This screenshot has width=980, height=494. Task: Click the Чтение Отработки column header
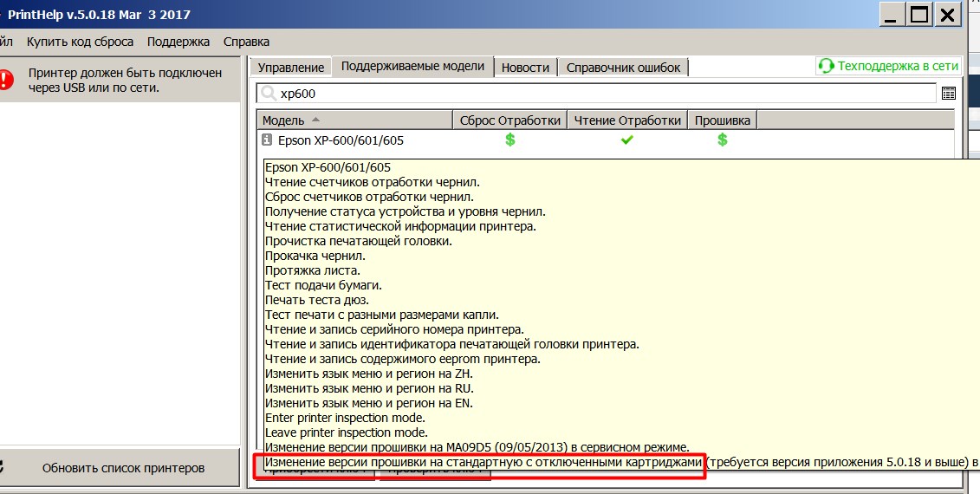[626, 120]
